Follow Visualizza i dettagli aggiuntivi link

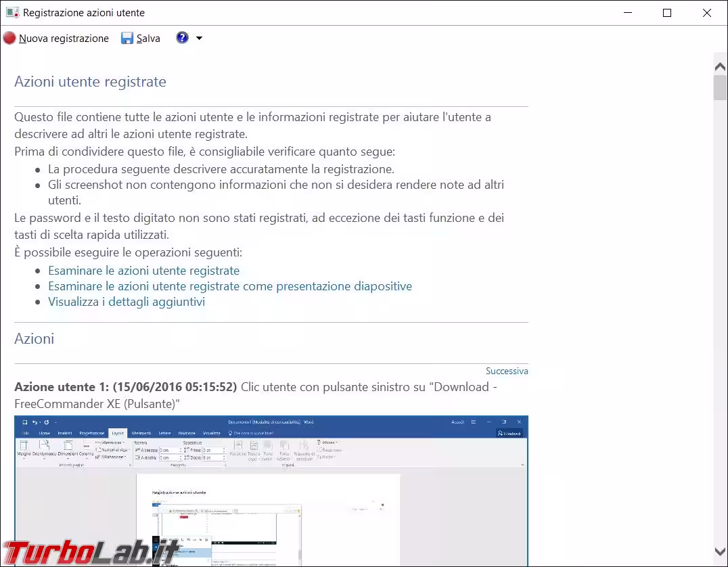click(126, 302)
